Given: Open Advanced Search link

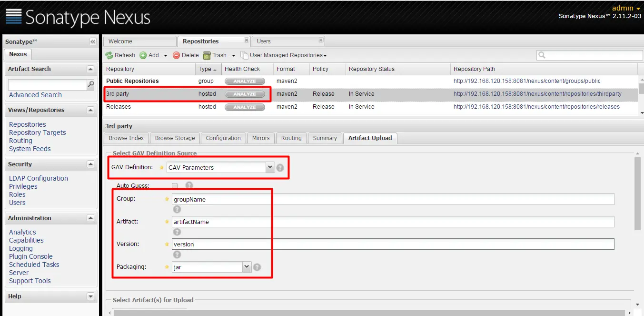Looking at the screenshot, I should pos(35,95).
